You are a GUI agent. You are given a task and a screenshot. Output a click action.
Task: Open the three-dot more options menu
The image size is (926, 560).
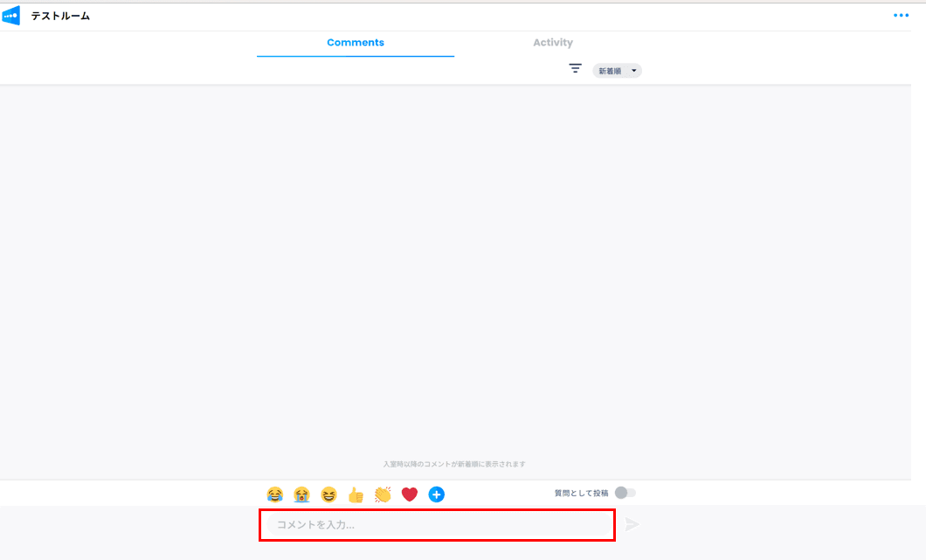click(901, 16)
